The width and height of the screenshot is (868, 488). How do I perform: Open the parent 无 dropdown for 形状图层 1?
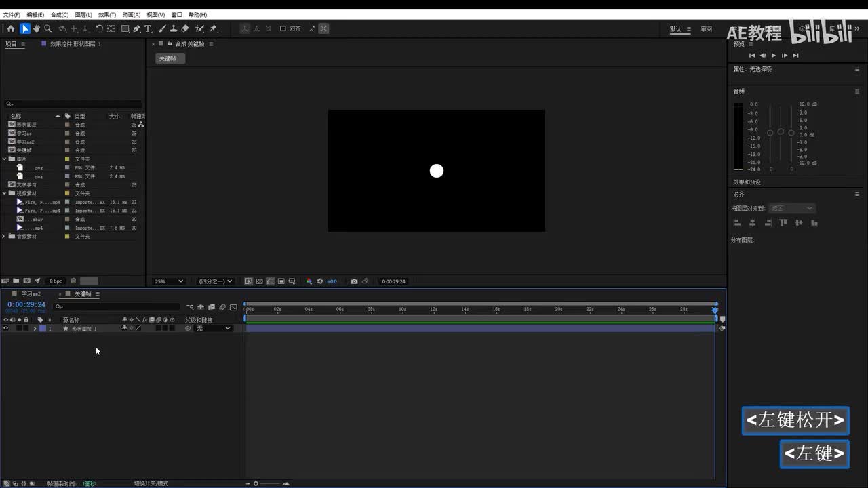(x=214, y=328)
